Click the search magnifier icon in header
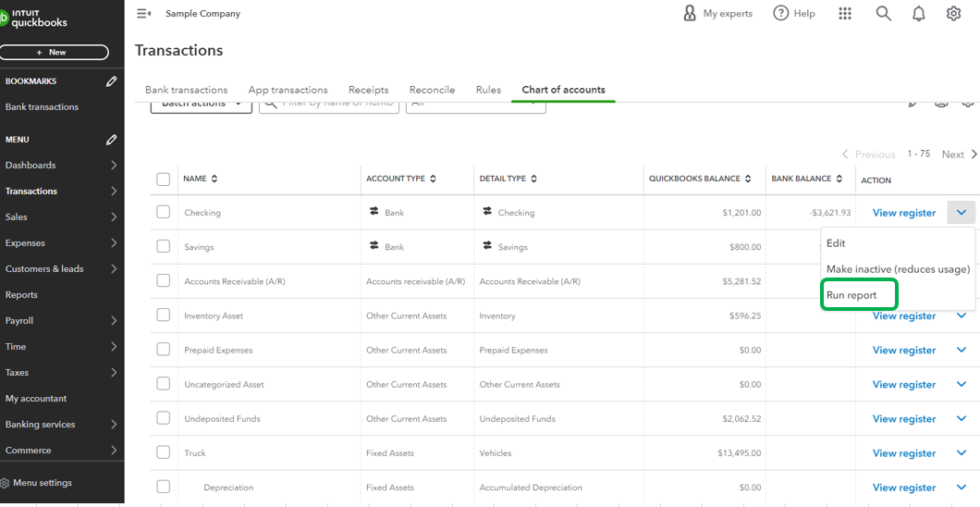The width and height of the screenshot is (980, 507). click(x=883, y=14)
